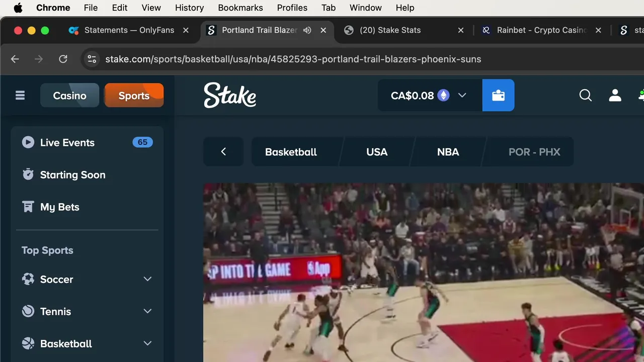Open My Bets in sidebar
Viewport: 644px width, 362px height.
[x=87, y=207]
